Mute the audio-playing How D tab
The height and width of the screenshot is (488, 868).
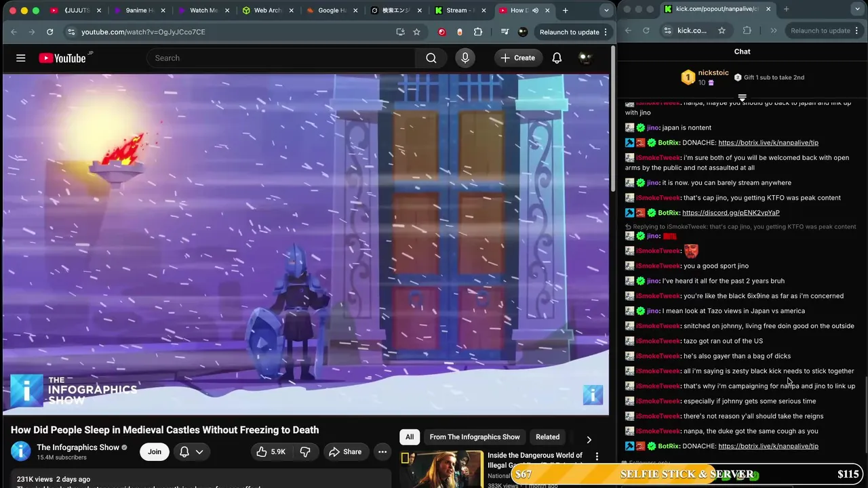pyautogui.click(x=535, y=10)
